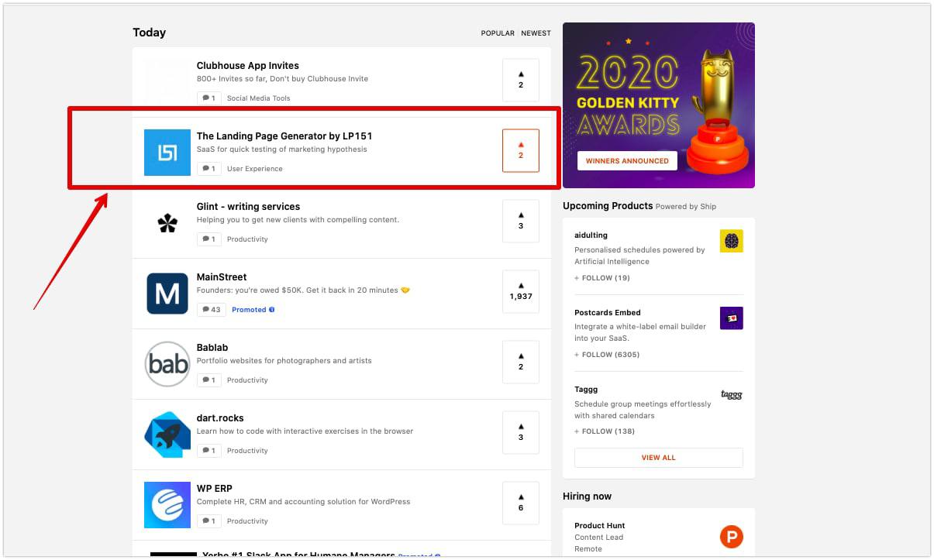This screenshot has width=934, height=560.
Task: Click 'SaaS for quick testing of marketing hypothesis'
Action: 282,149
